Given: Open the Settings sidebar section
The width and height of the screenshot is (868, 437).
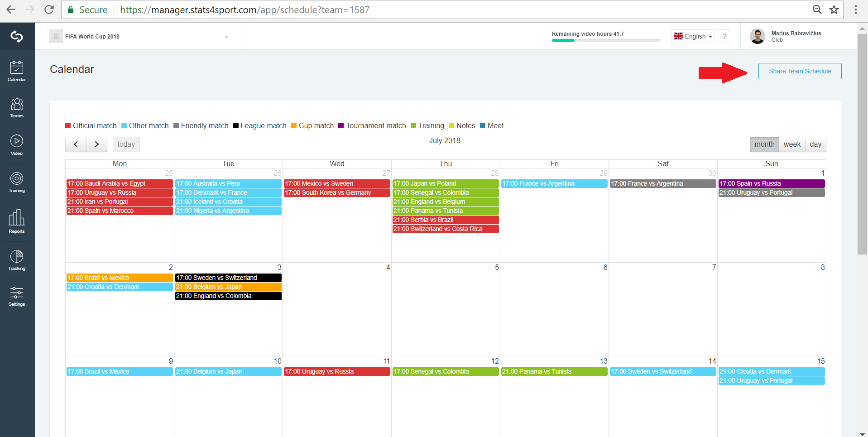Looking at the screenshot, I should point(17,297).
